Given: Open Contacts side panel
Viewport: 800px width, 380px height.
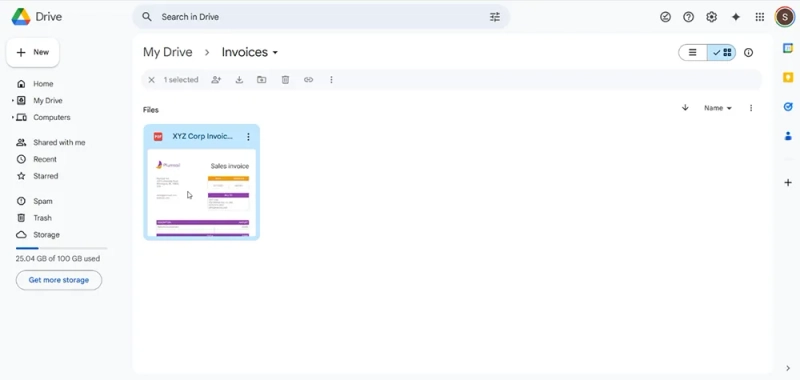Looking at the screenshot, I should click(x=788, y=136).
